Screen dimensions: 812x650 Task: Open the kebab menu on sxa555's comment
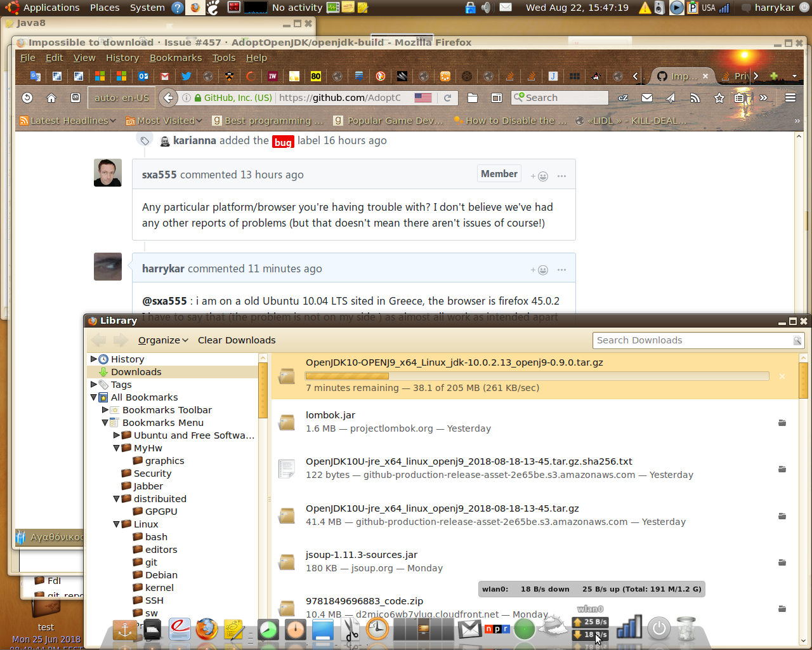point(561,176)
